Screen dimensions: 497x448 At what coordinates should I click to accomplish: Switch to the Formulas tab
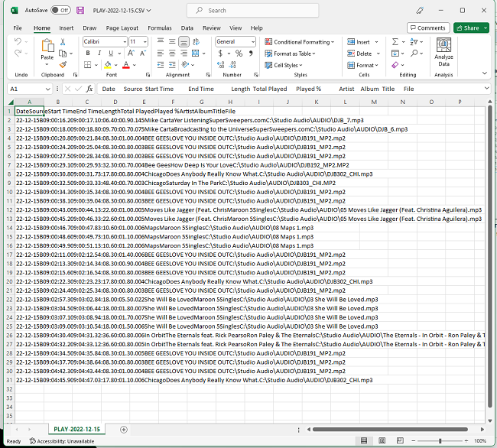coord(160,28)
